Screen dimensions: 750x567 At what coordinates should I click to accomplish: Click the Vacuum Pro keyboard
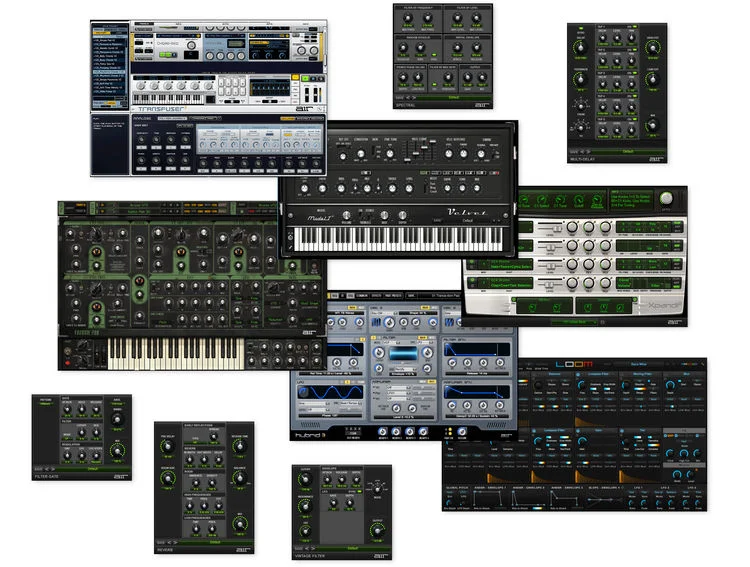tap(176, 354)
